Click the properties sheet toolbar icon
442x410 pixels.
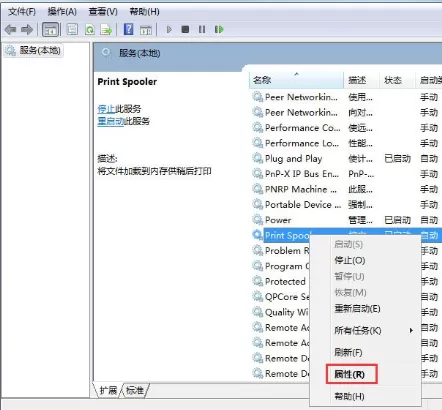72,30
